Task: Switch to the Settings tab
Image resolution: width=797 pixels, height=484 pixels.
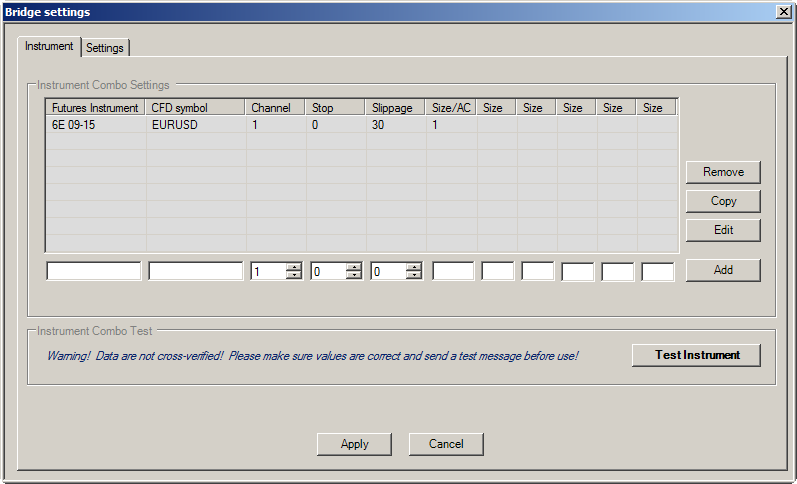Action: 105,48
